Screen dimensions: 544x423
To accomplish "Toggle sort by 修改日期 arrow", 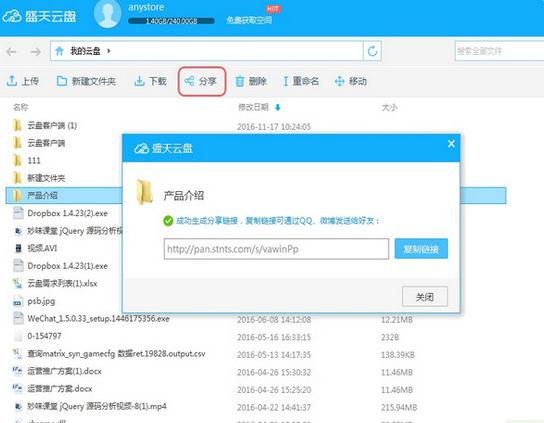I will point(278,108).
